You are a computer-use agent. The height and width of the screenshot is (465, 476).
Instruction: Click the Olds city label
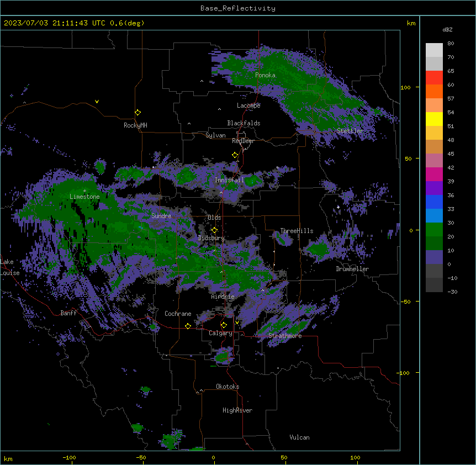(x=214, y=218)
